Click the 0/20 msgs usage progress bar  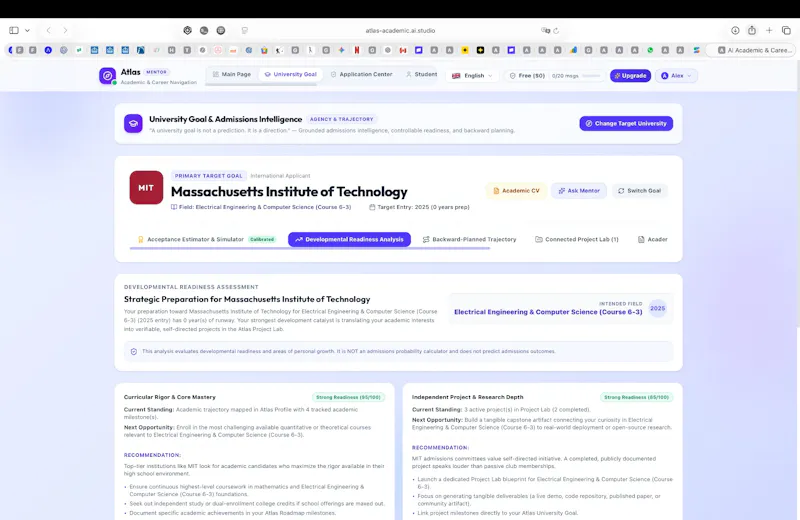(x=591, y=76)
